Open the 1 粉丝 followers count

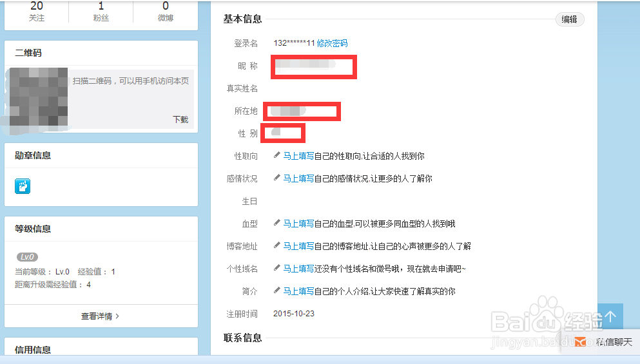101,12
